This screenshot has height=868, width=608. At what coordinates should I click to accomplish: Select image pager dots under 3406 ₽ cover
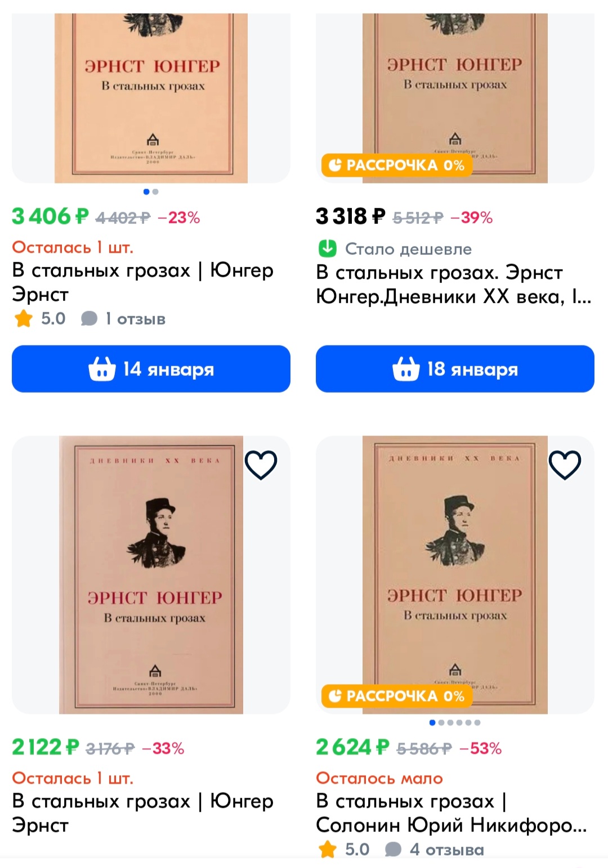tap(151, 192)
